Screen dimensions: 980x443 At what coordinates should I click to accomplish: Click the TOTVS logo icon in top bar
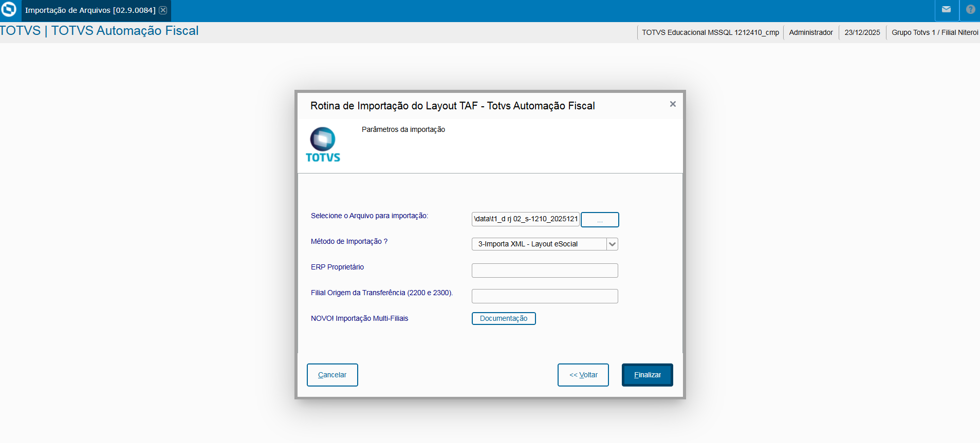tap(9, 9)
